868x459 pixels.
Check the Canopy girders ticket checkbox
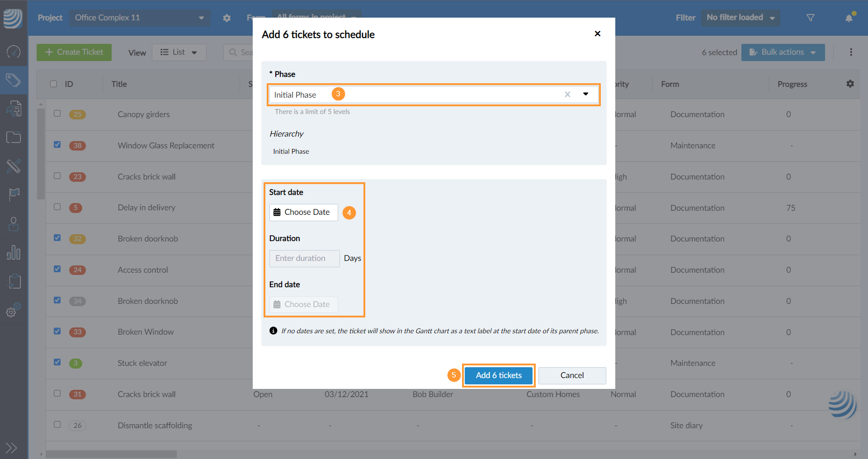click(x=57, y=114)
